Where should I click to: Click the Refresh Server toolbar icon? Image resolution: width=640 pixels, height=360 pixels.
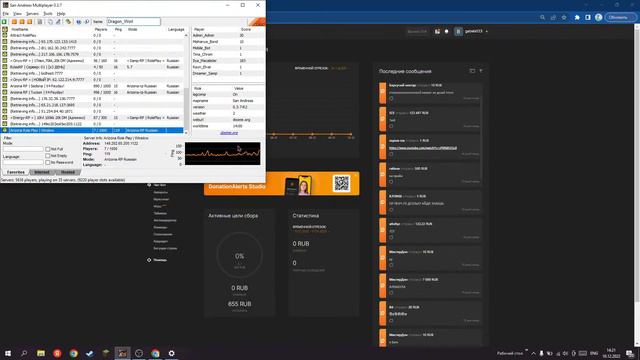(30, 22)
